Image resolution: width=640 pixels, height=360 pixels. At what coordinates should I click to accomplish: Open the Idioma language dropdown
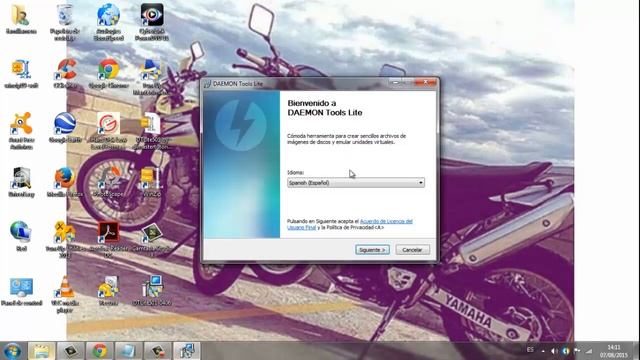pyautogui.click(x=356, y=182)
